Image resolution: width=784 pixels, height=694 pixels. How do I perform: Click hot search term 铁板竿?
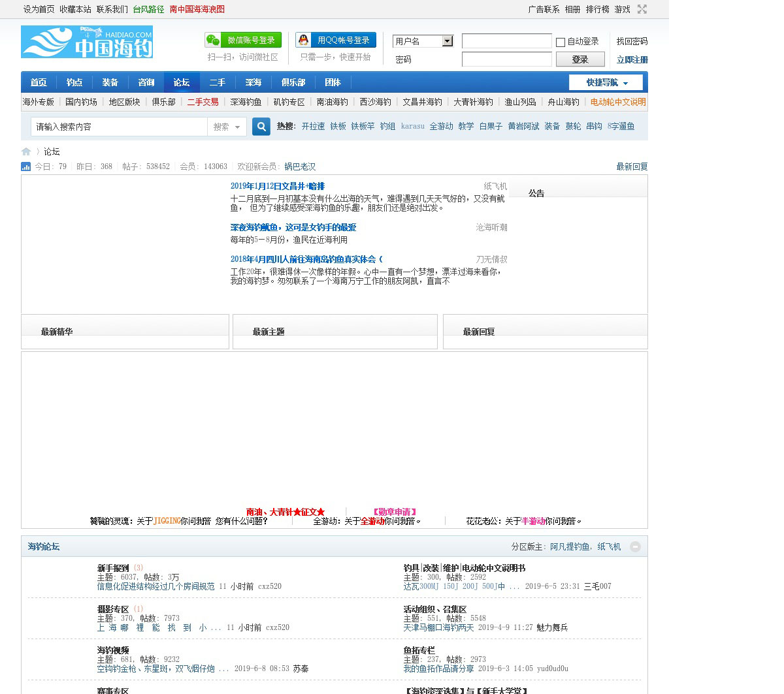point(363,127)
